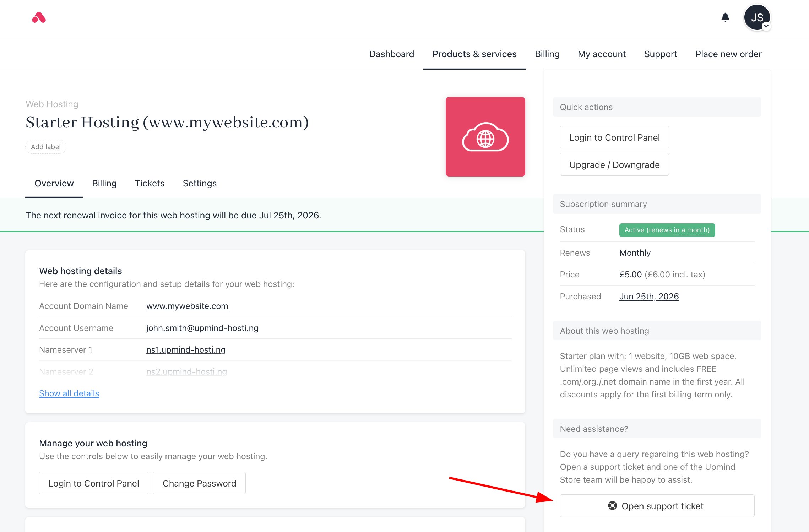Expand Show all details link

click(x=69, y=393)
